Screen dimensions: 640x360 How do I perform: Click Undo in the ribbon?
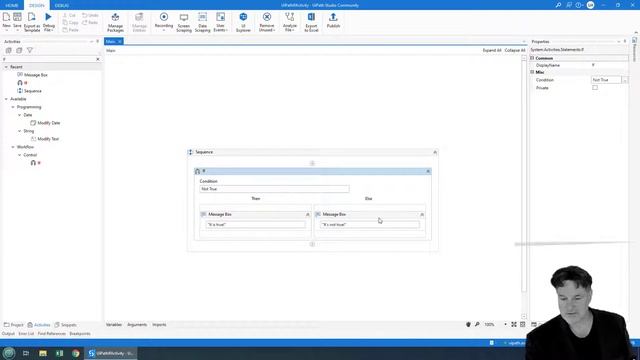pyautogui.click(x=90, y=15)
